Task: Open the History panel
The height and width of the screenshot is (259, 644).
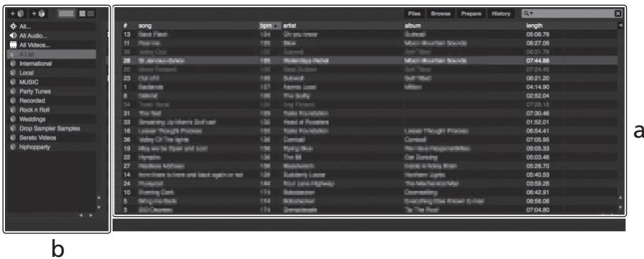Action: click(x=501, y=13)
